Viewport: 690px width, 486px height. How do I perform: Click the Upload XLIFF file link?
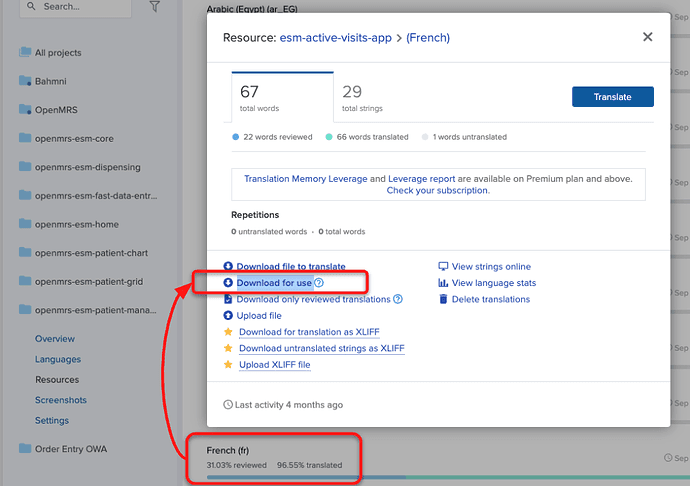pyautogui.click(x=275, y=365)
